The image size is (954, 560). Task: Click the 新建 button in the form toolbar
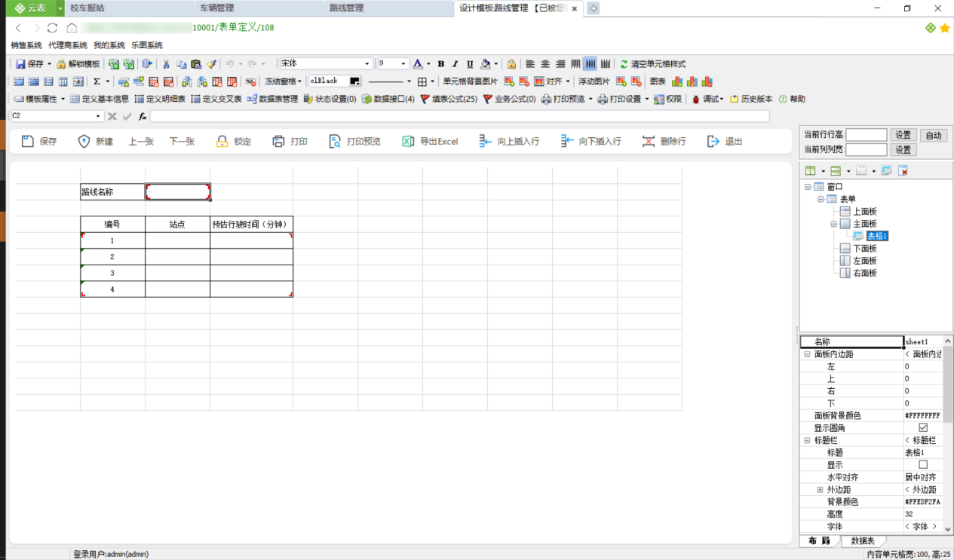pyautogui.click(x=95, y=141)
